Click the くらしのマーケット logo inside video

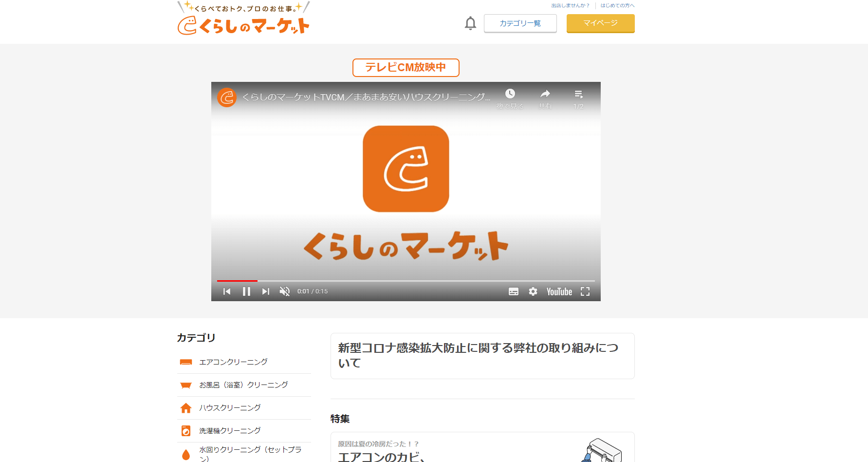406,169
